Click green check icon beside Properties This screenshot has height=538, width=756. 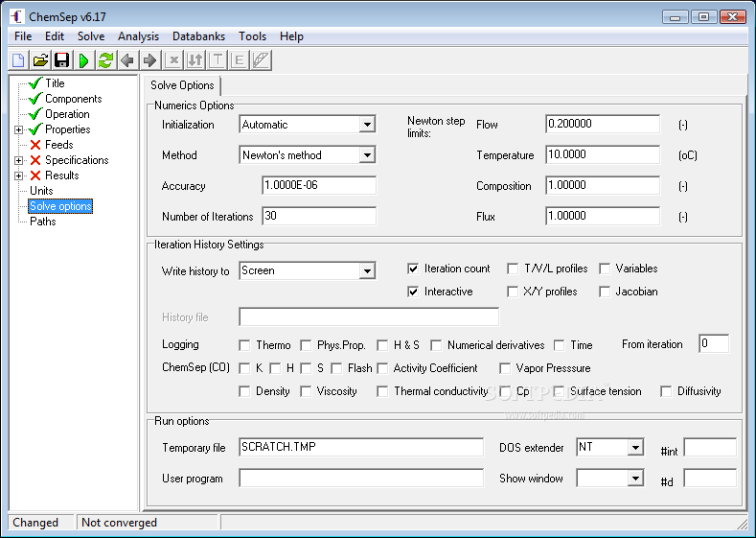[x=35, y=129]
